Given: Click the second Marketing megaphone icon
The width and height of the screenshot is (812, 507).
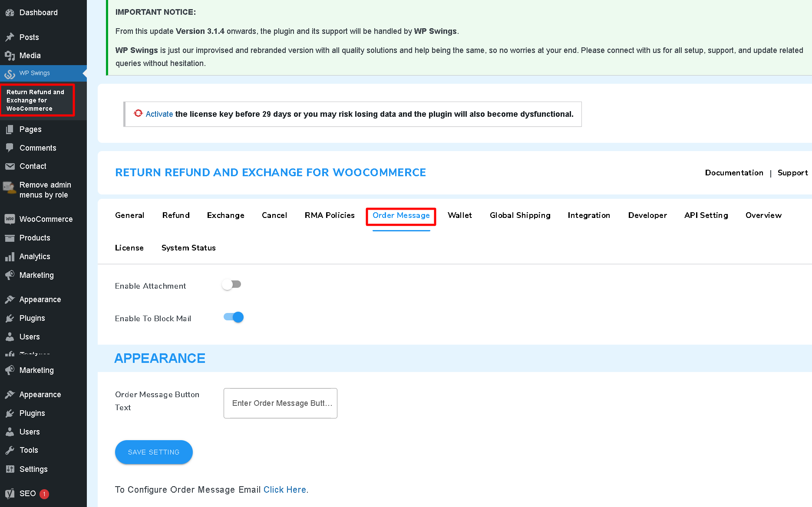Looking at the screenshot, I should point(10,370).
